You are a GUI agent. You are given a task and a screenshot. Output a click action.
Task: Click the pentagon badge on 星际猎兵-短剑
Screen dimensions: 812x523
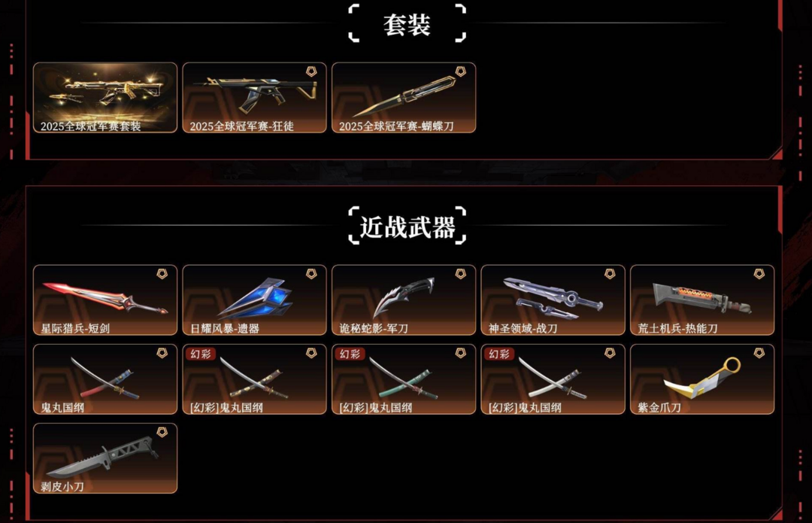click(162, 274)
